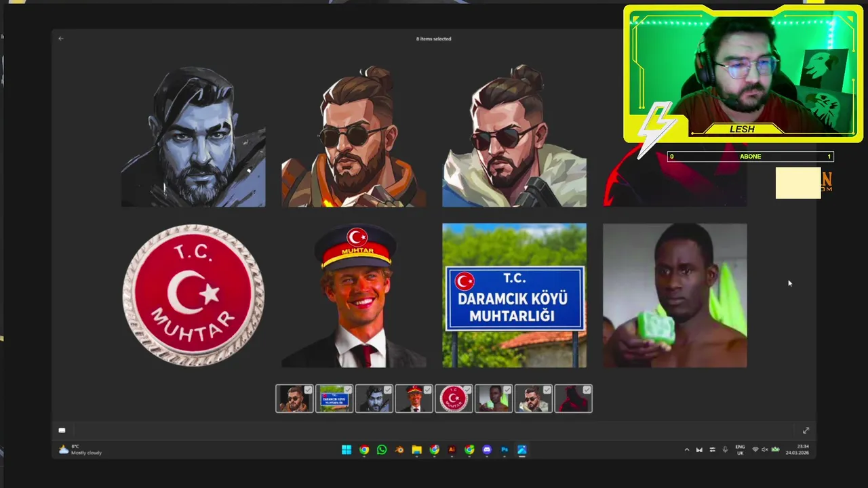
Task: Open Adobe Illustrator from the taskbar
Action: pyautogui.click(x=452, y=450)
